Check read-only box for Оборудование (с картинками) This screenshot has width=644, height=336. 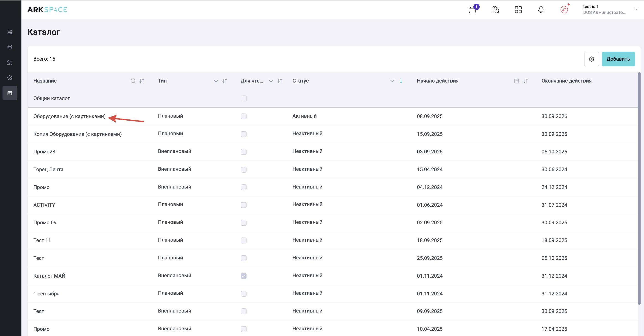click(244, 116)
